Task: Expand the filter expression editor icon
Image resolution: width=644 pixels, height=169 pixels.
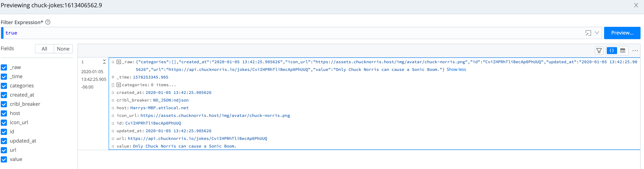Action: click(588, 33)
